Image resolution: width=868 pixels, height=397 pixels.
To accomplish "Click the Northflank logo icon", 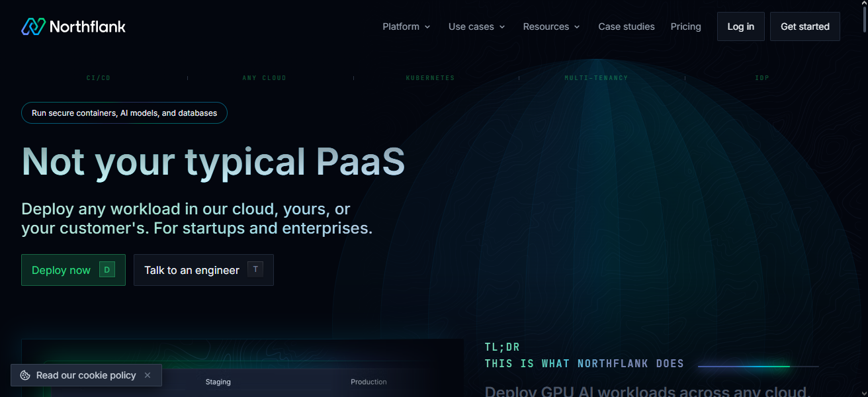I will tap(33, 26).
